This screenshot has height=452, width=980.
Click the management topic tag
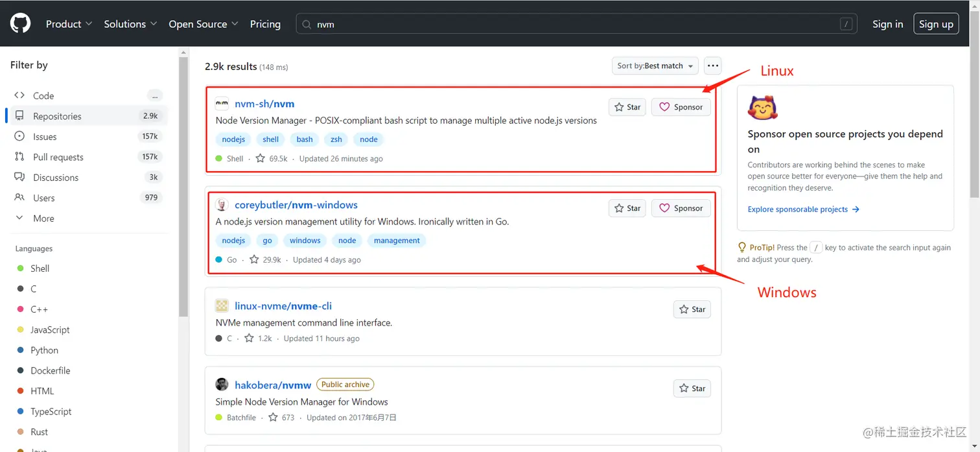pos(397,241)
